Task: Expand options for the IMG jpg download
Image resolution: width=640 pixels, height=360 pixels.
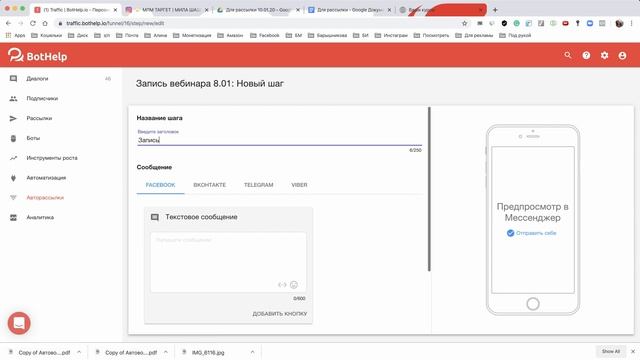Action: tap(252, 352)
